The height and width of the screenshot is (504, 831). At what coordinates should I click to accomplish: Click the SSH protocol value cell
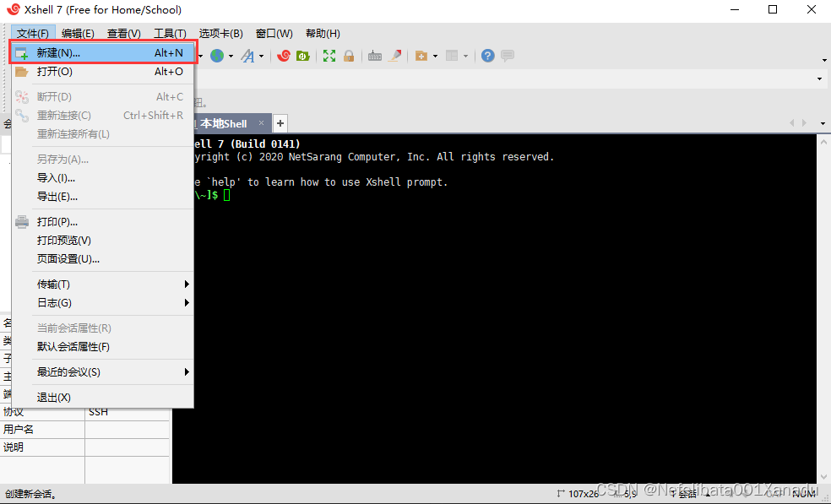coord(128,412)
